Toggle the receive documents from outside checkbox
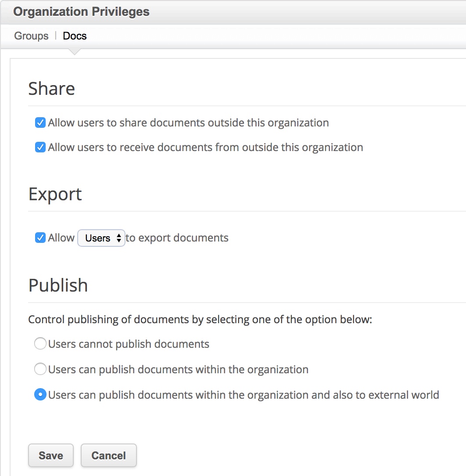466x476 pixels. (40, 147)
